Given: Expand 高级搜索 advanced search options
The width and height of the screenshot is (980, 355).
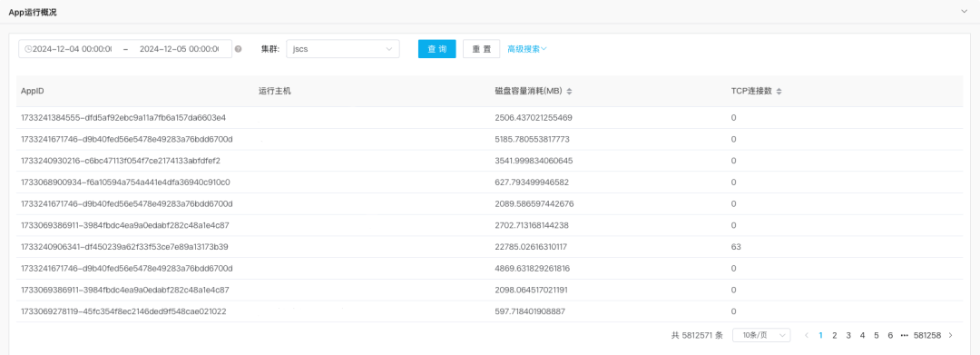Looking at the screenshot, I should (x=527, y=49).
